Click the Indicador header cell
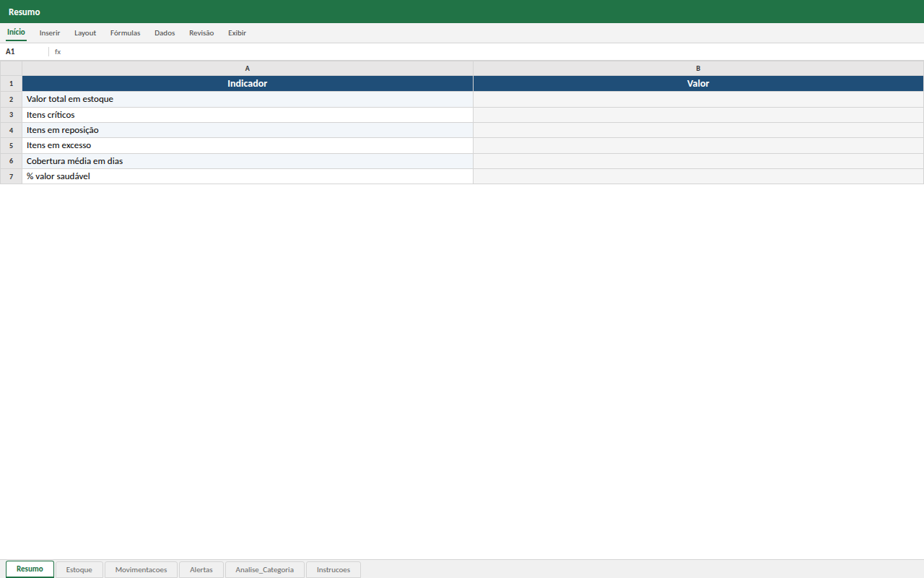The height and width of the screenshot is (578, 924). click(248, 84)
